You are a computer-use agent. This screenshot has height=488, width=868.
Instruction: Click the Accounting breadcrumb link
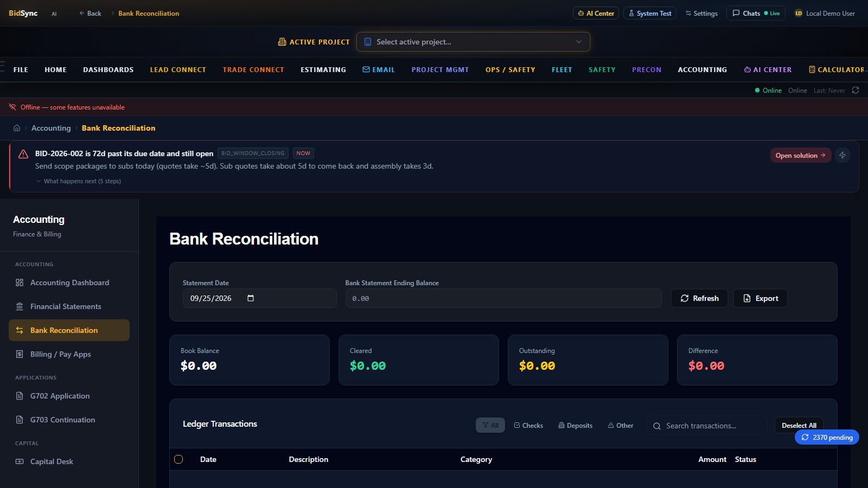pyautogui.click(x=51, y=128)
